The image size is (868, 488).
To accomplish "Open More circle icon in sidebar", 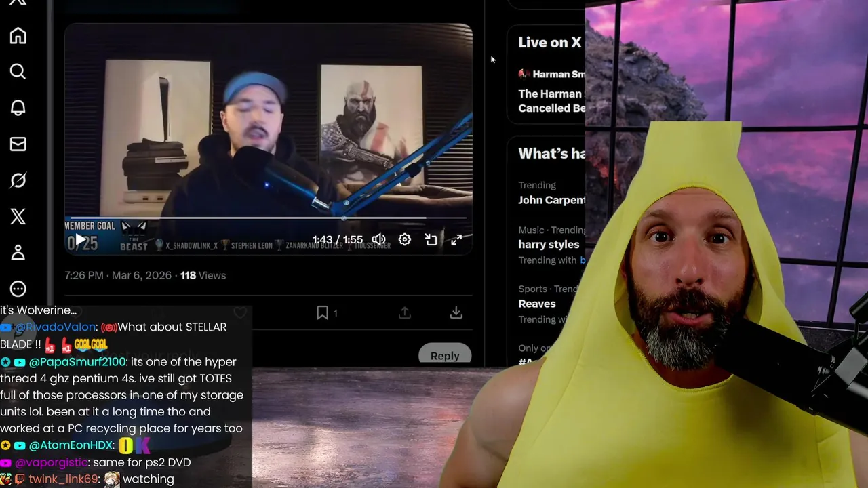I will coord(18,289).
